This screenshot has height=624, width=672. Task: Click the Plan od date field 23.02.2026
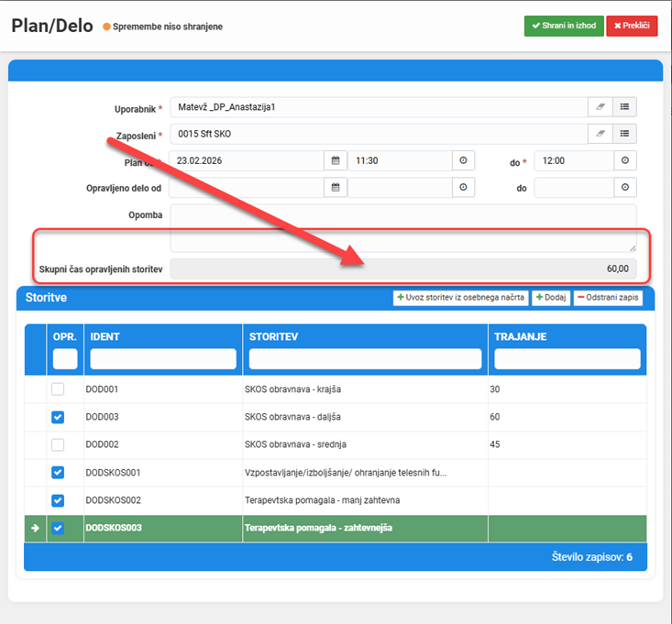tap(247, 160)
